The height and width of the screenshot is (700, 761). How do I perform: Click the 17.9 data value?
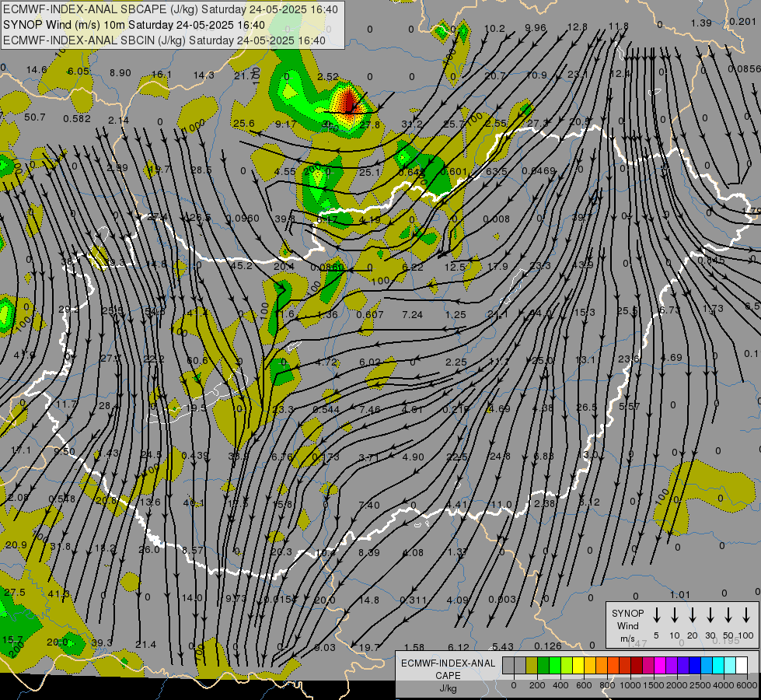click(497, 266)
